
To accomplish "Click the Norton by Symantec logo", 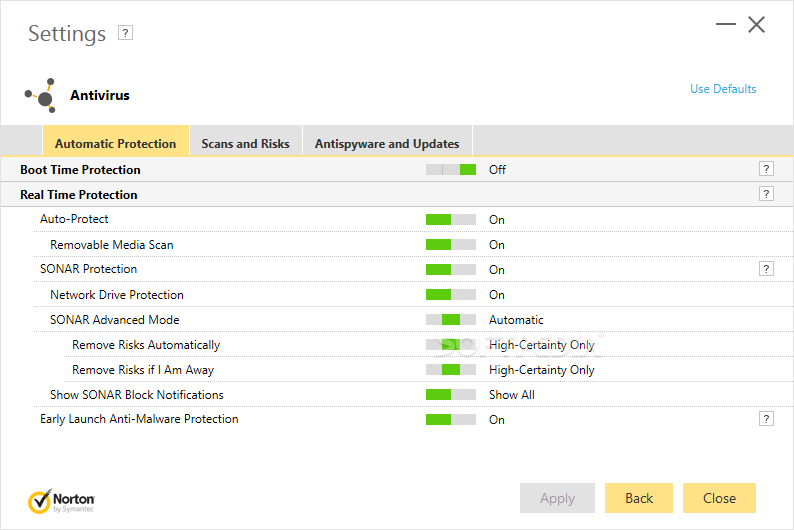I will click(62, 499).
